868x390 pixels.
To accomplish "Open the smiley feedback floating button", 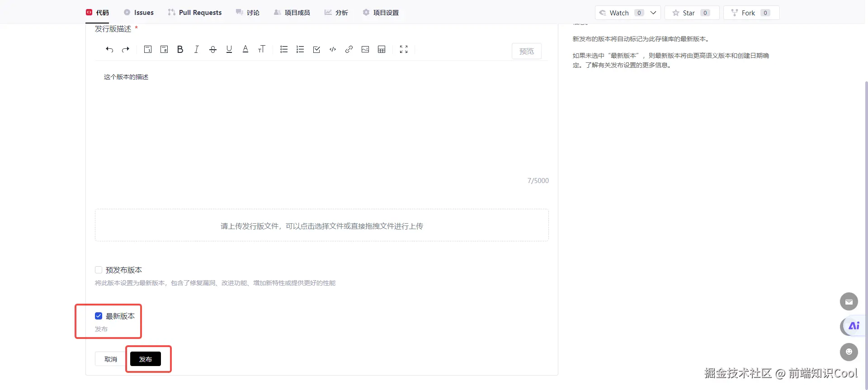I will [849, 352].
